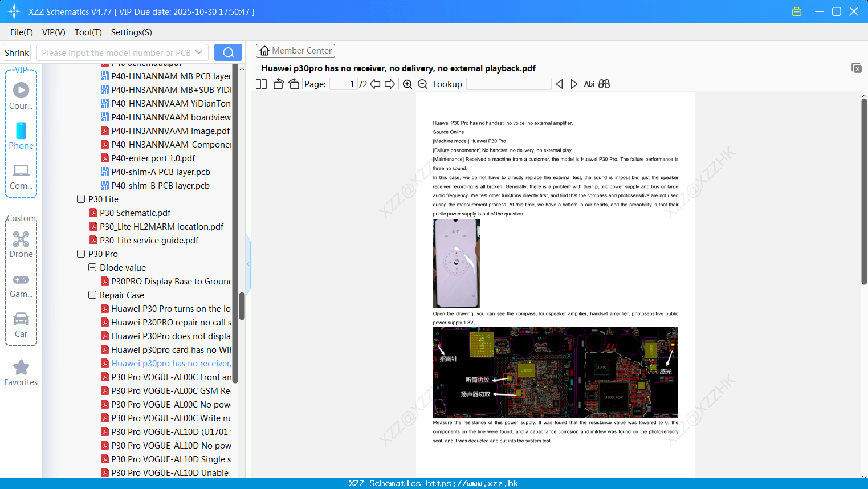Image resolution: width=868 pixels, height=489 pixels.
Task: Select the Huawei p30pro document tab
Action: tap(398, 68)
